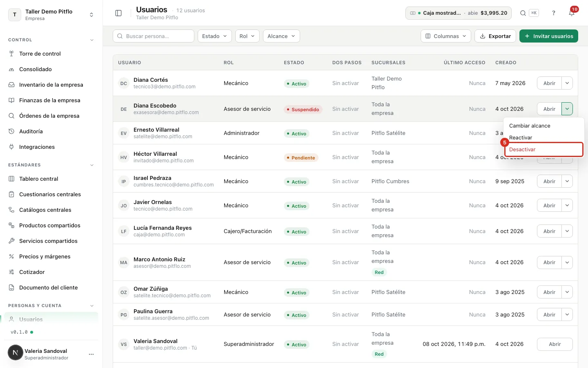Image resolution: width=588 pixels, height=368 pixels.
Task: Open the search magnifier icon in header
Action: tap(523, 13)
